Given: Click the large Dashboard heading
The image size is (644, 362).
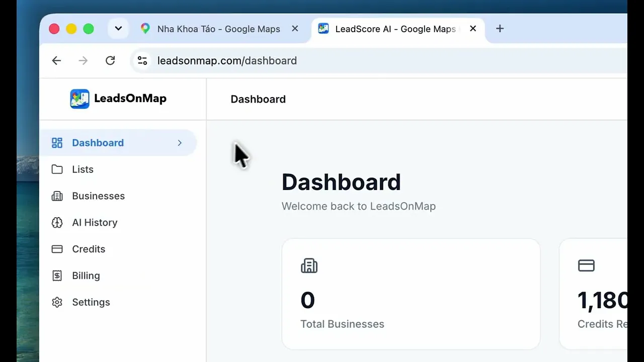Looking at the screenshot, I should coord(341,182).
